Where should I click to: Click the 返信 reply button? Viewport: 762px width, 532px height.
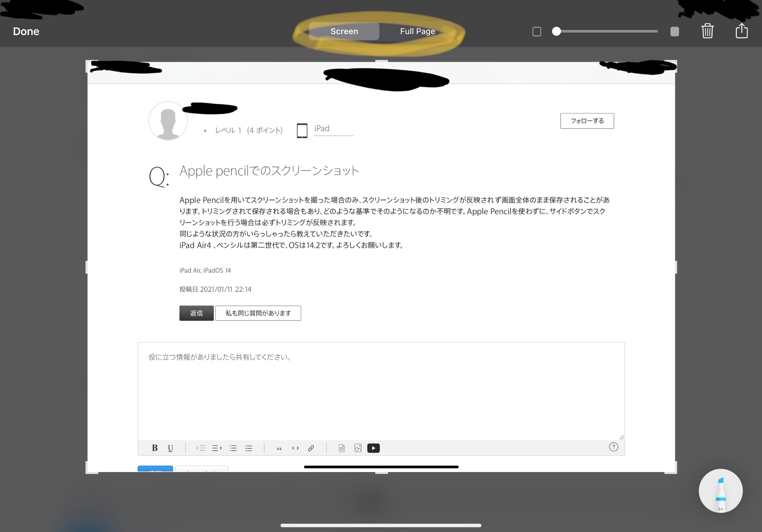(197, 313)
